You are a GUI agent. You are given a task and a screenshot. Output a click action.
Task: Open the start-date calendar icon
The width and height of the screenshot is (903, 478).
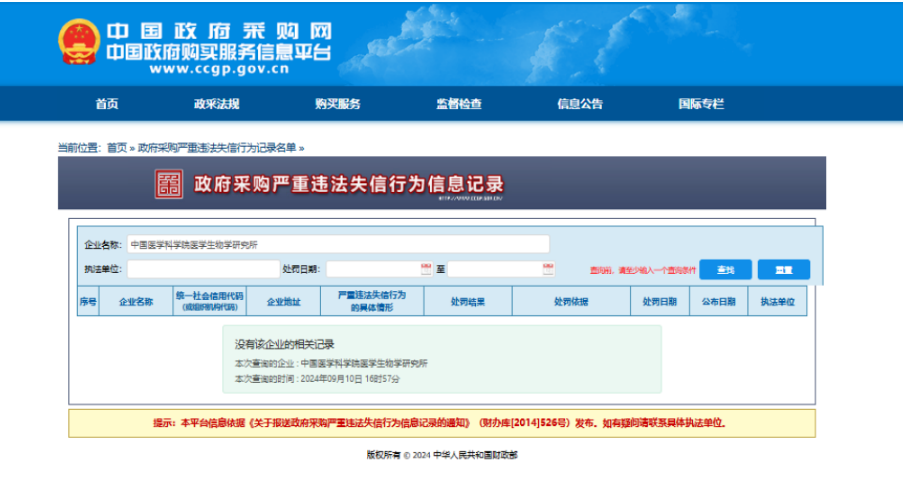426,269
